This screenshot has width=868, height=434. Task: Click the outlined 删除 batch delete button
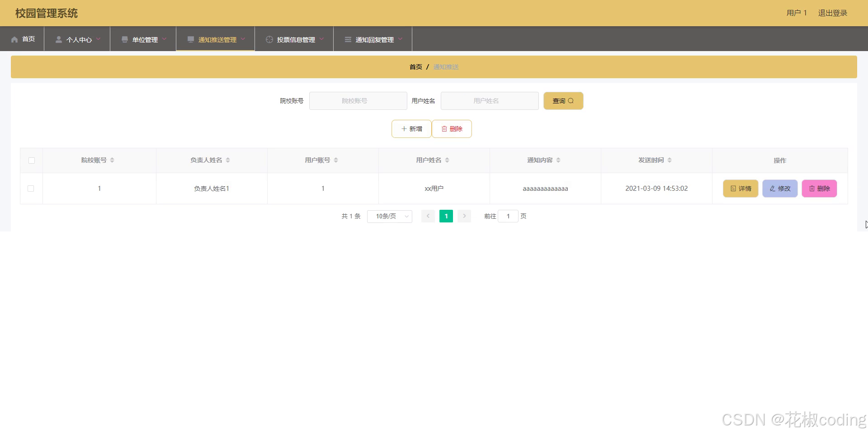coord(452,129)
